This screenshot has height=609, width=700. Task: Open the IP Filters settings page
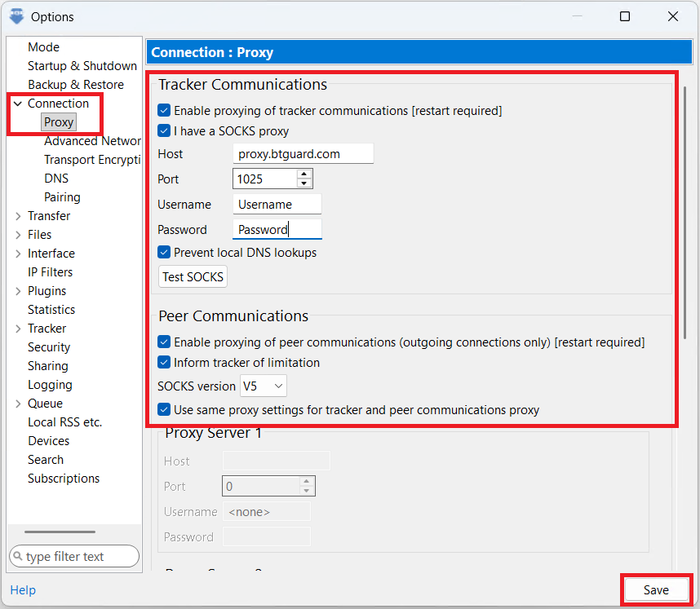[50, 272]
